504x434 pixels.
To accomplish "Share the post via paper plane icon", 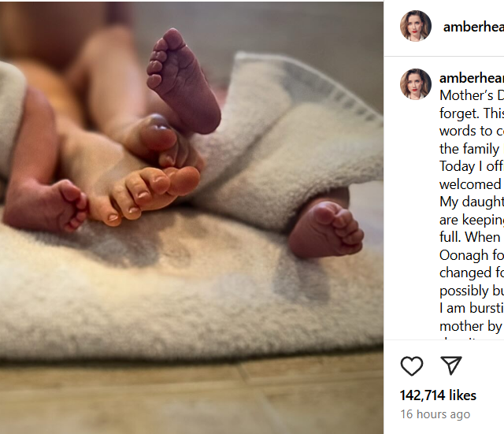I will coord(450,365).
